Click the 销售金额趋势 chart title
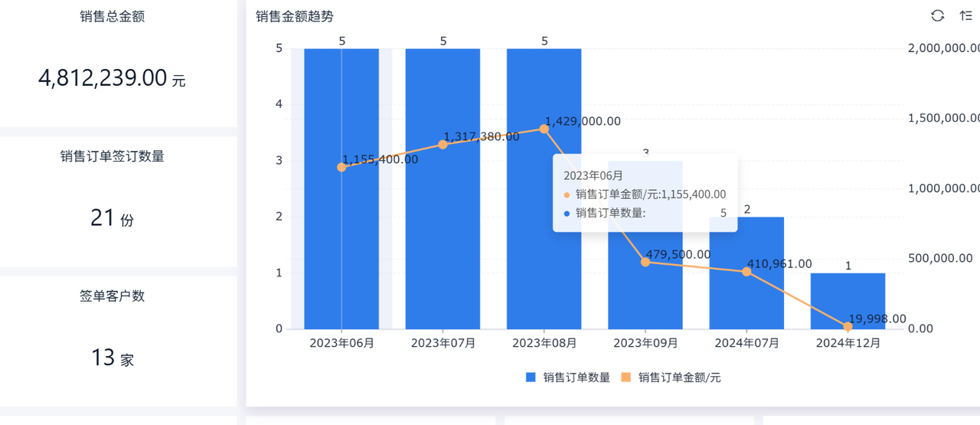This screenshot has height=425, width=980. [295, 16]
